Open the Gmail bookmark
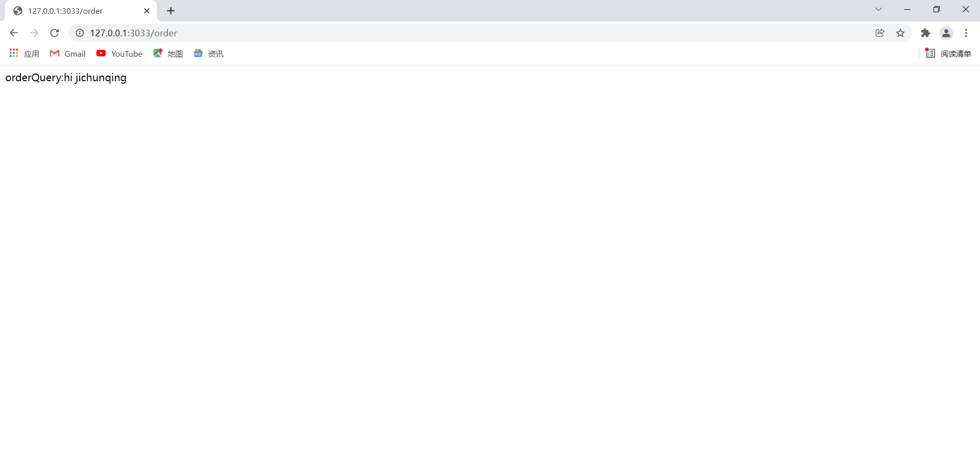 coord(67,54)
